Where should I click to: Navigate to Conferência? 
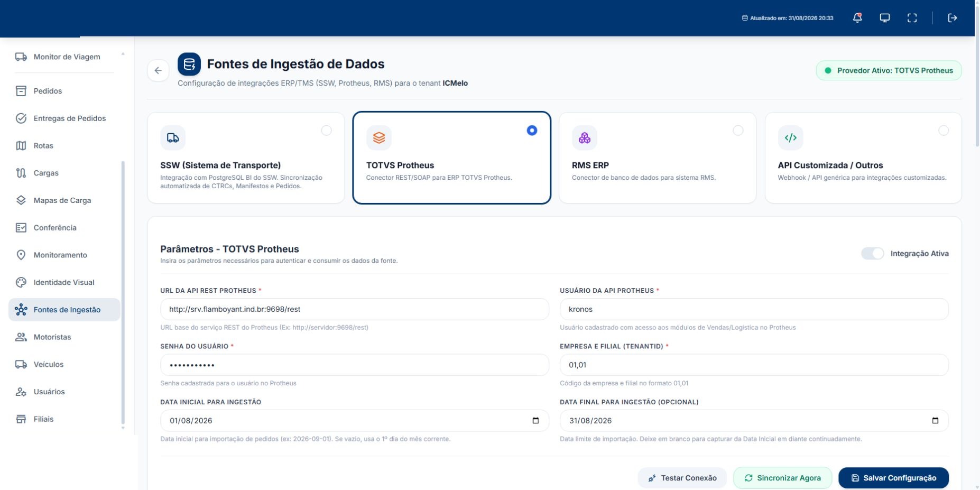[64, 228]
